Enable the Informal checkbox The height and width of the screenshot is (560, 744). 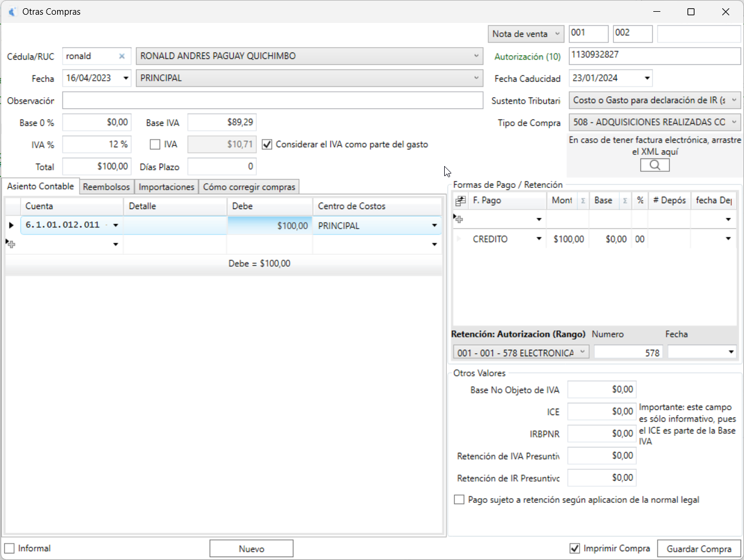(x=9, y=548)
